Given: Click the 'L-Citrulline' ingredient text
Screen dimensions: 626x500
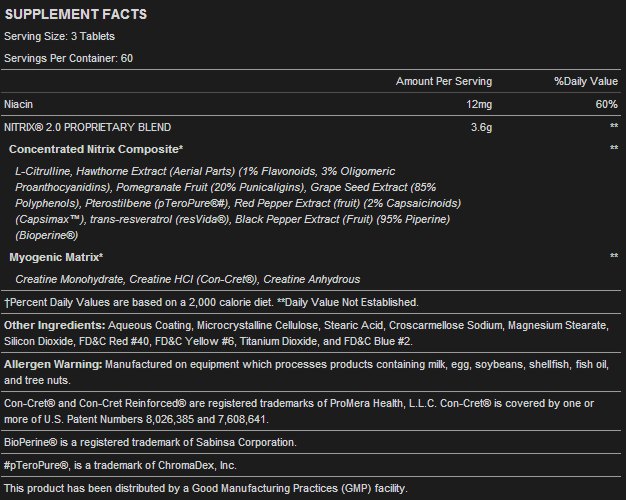Looking at the screenshot, I should point(43,171).
